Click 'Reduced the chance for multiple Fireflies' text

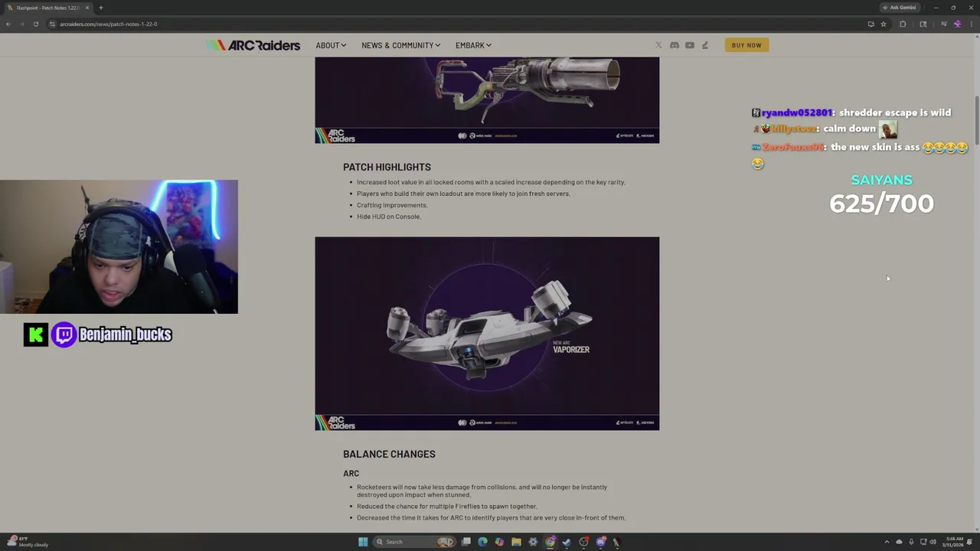[x=447, y=506]
